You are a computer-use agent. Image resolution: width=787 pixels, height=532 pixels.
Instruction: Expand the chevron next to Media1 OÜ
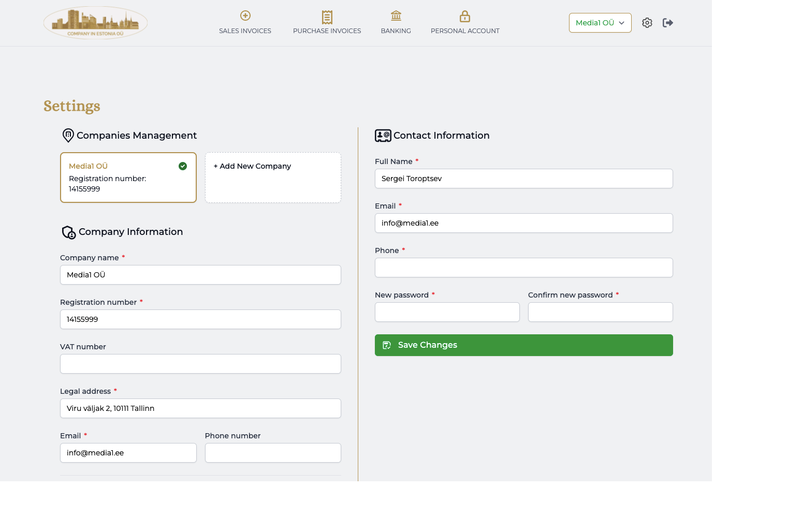point(621,23)
